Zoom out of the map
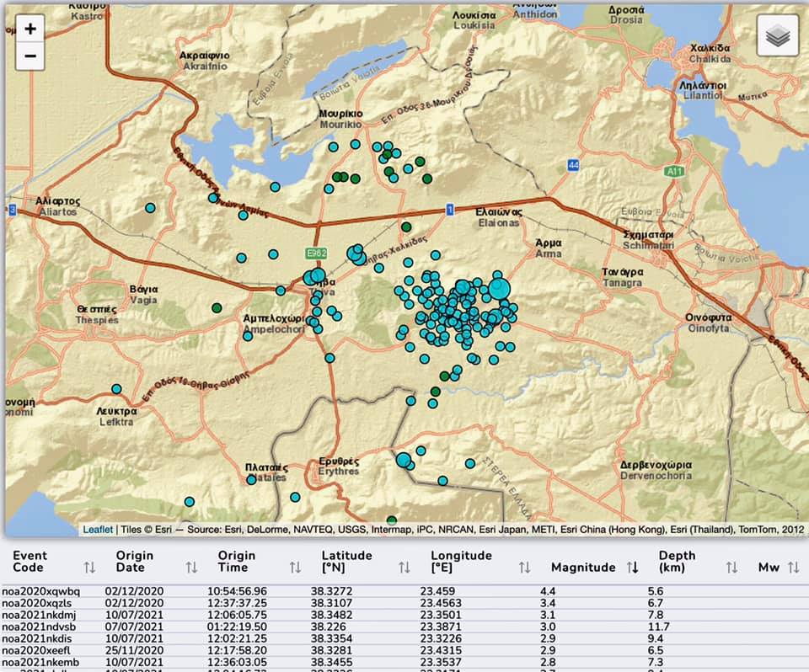 pyautogui.click(x=30, y=56)
